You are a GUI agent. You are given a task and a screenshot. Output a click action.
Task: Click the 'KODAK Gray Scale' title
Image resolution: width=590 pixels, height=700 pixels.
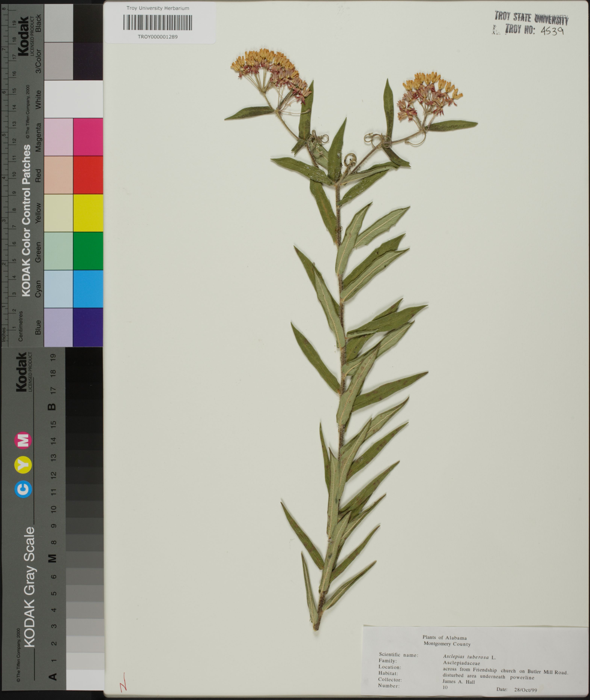(29, 587)
